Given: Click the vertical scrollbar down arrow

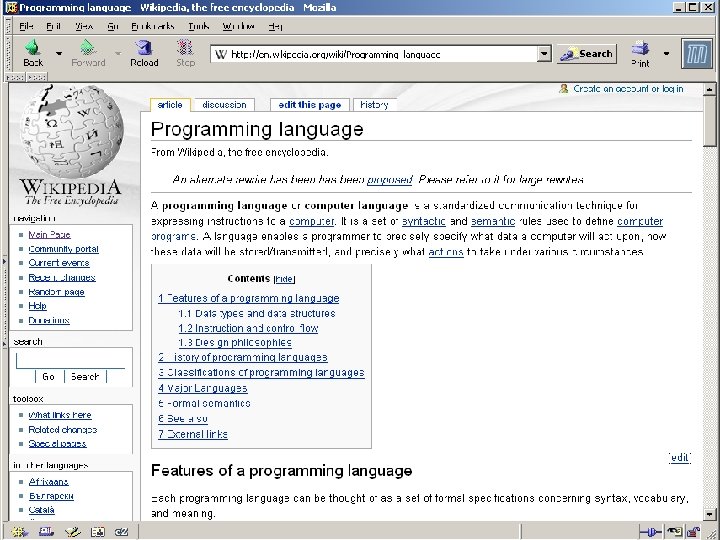Looking at the screenshot, I should click(x=709, y=514).
